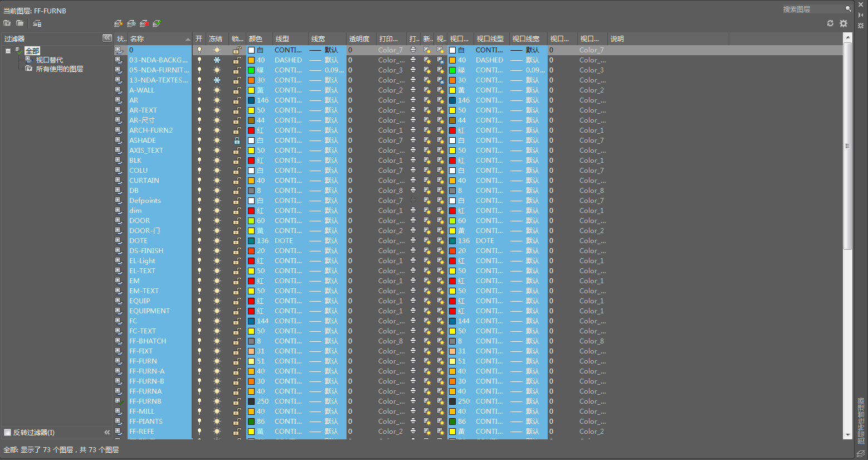
Task: Click the Lineweight column header
Action: click(x=328, y=39)
